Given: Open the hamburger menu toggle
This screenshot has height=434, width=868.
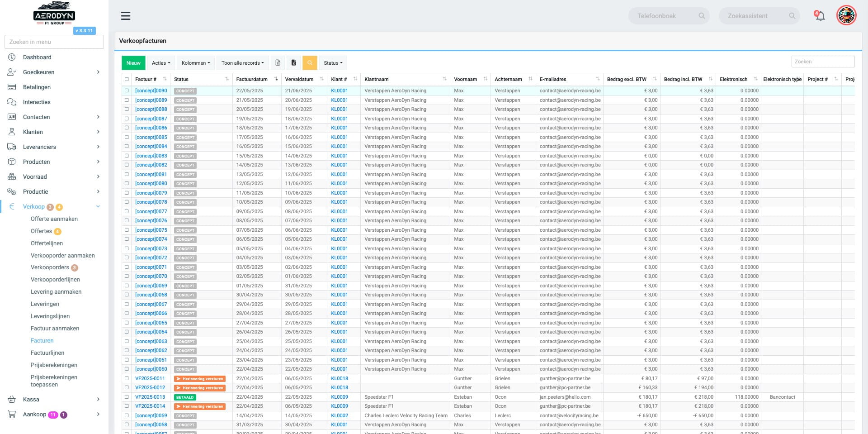Looking at the screenshot, I should pyautogui.click(x=126, y=16).
